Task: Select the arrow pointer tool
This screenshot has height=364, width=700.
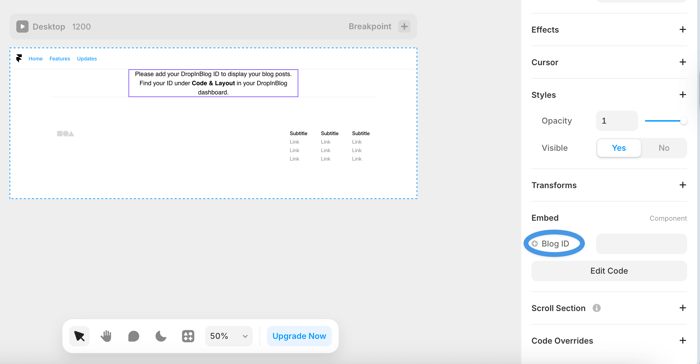Action: coord(79,336)
